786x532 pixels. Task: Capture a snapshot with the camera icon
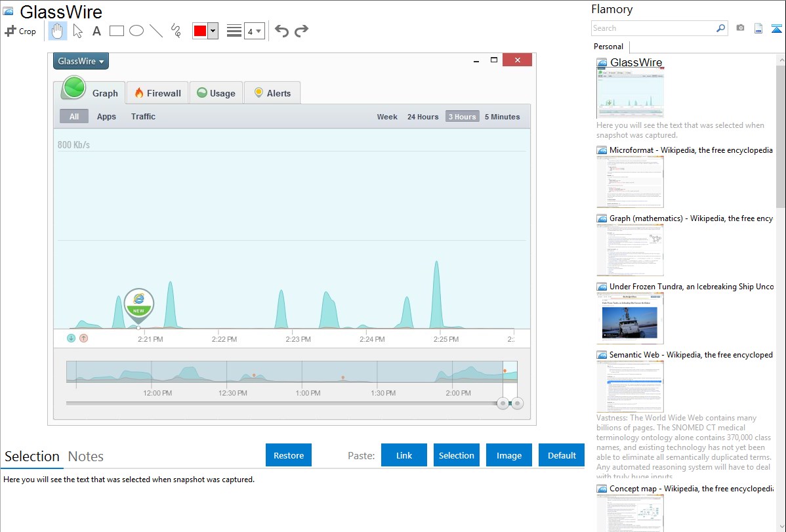pos(740,28)
